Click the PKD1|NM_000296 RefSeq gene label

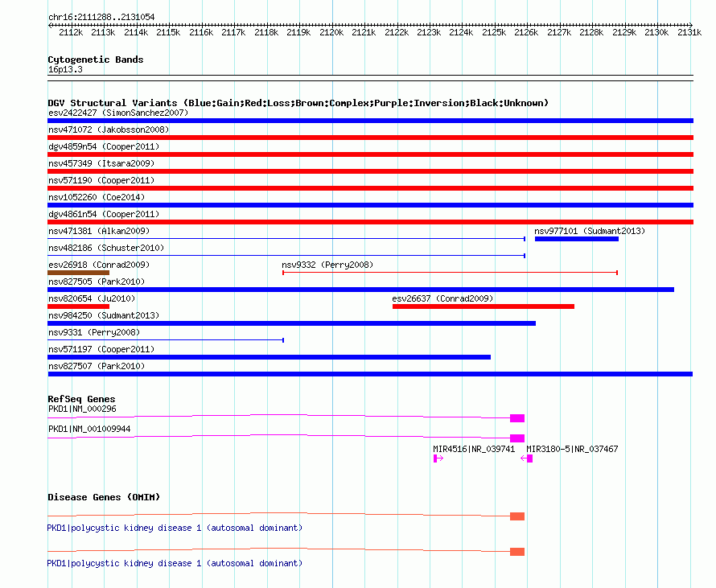[x=82, y=409]
